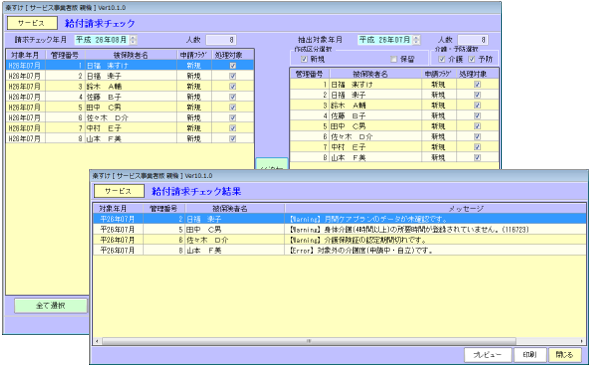Select 山本 F美 Error message row
Screen dimensions: 591x367
(x=339, y=250)
